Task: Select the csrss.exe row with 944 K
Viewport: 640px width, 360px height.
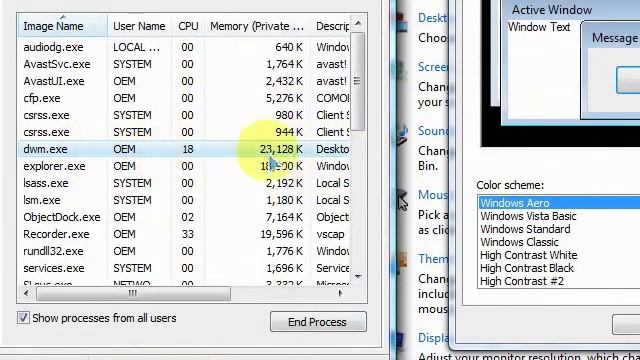Action: click(x=184, y=132)
